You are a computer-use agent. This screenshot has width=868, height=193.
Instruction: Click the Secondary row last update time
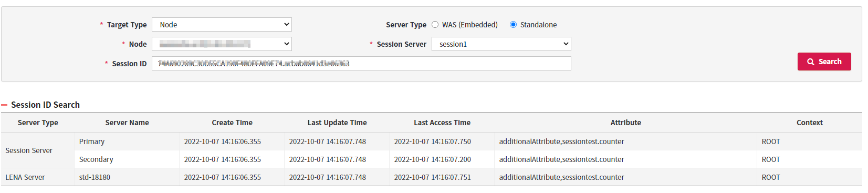click(x=328, y=159)
